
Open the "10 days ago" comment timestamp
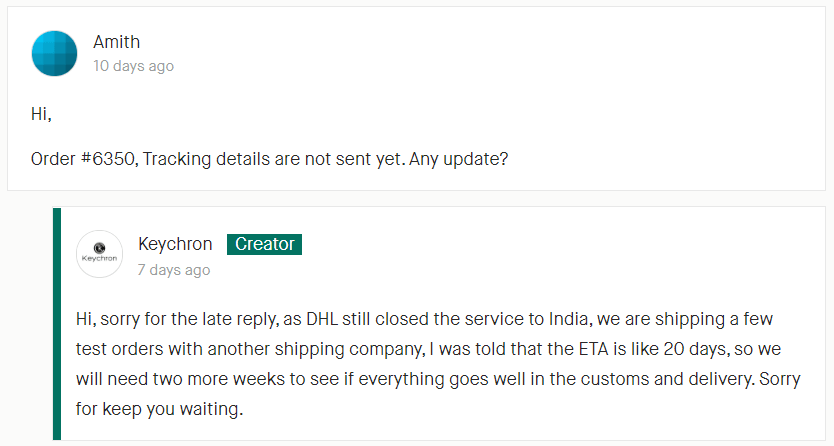(134, 66)
